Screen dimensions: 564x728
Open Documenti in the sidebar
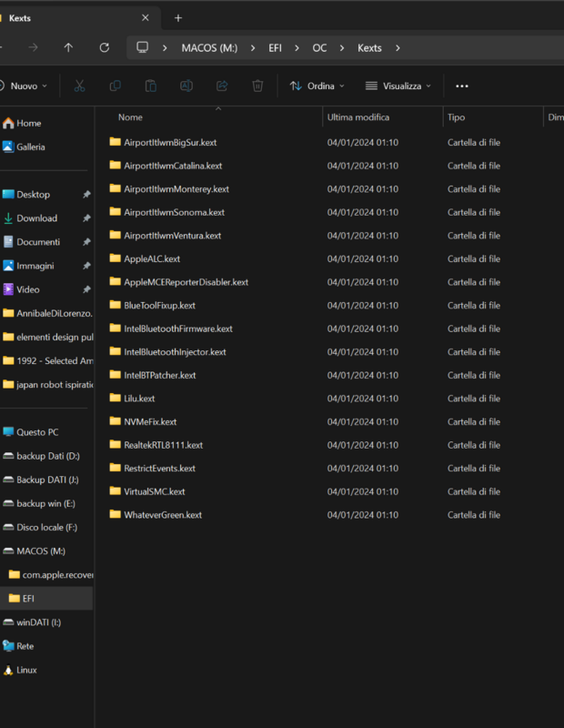coord(31,242)
